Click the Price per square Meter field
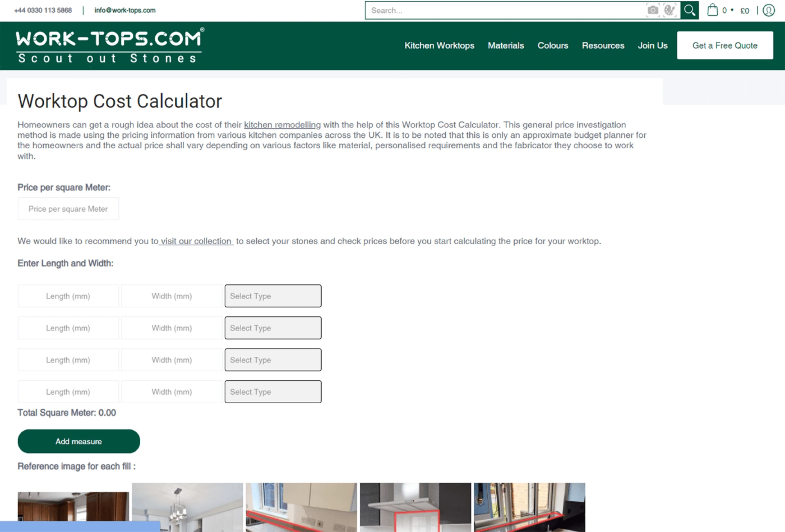This screenshot has width=785, height=532. tap(68, 208)
